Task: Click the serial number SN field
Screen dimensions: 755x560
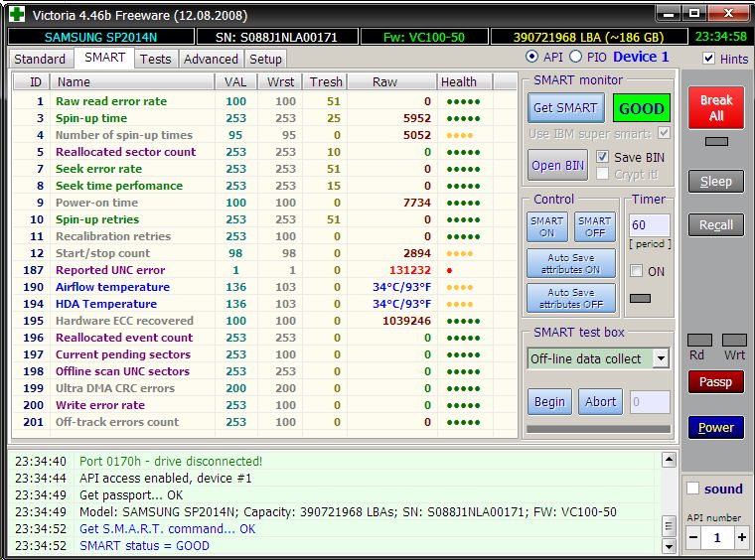Action: click(277, 37)
